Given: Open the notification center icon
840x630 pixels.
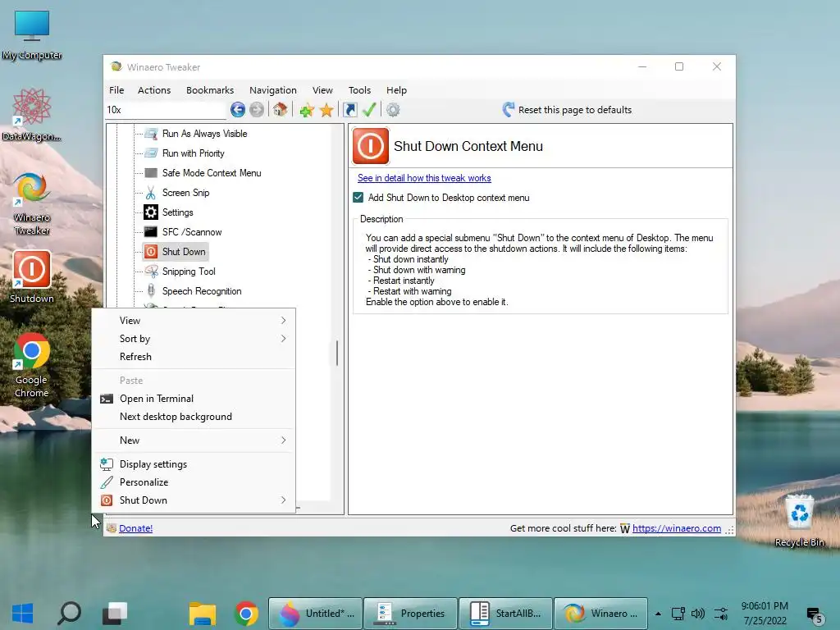Looking at the screenshot, I should 815,615.
